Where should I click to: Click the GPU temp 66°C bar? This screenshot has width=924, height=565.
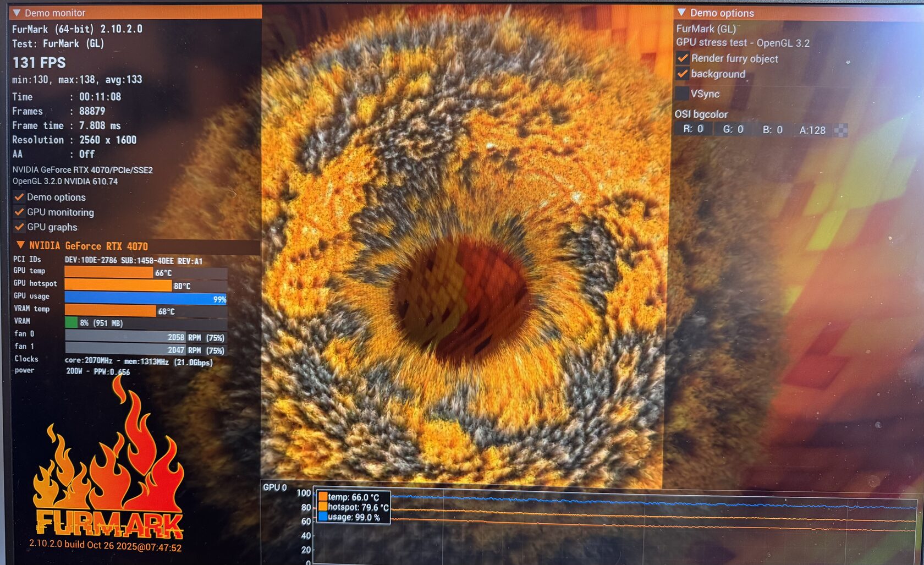pyautogui.click(x=146, y=273)
